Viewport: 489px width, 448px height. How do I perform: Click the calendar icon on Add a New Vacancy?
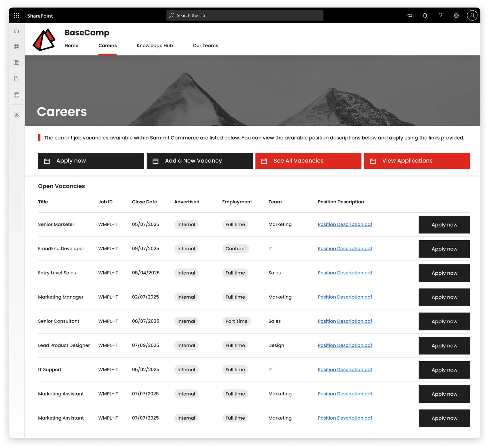coord(156,161)
